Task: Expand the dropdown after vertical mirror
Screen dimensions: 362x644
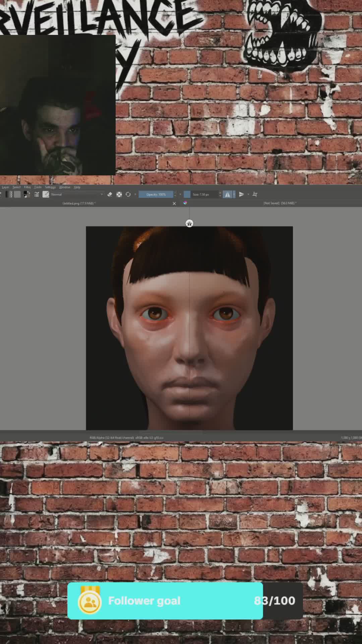Action: point(248,194)
